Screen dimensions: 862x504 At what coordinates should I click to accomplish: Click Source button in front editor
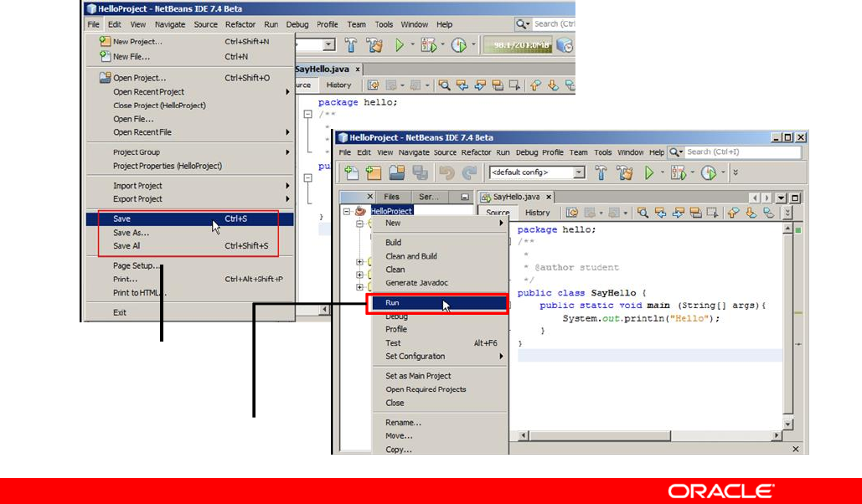[498, 212]
